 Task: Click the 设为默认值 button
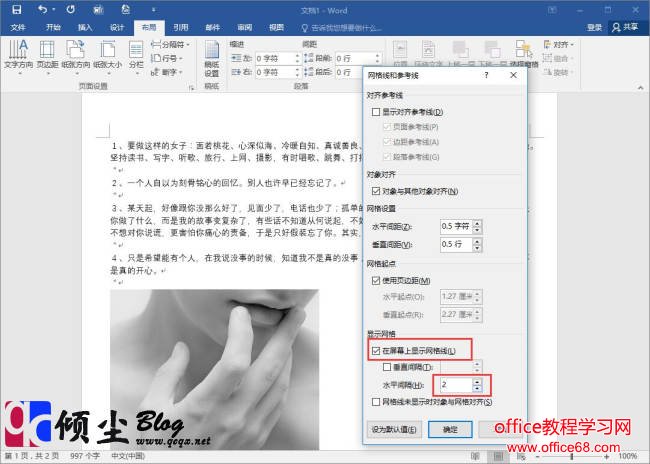(x=394, y=429)
